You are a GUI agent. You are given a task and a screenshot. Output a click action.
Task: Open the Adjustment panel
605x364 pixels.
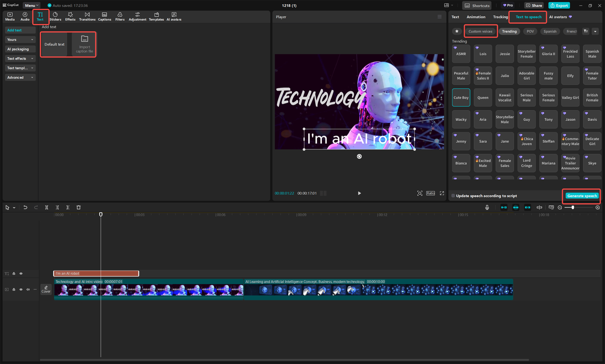(x=138, y=17)
